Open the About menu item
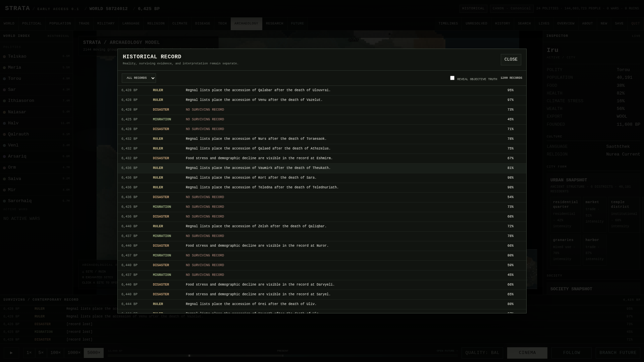The width and height of the screenshot is (644, 362). (588, 24)
